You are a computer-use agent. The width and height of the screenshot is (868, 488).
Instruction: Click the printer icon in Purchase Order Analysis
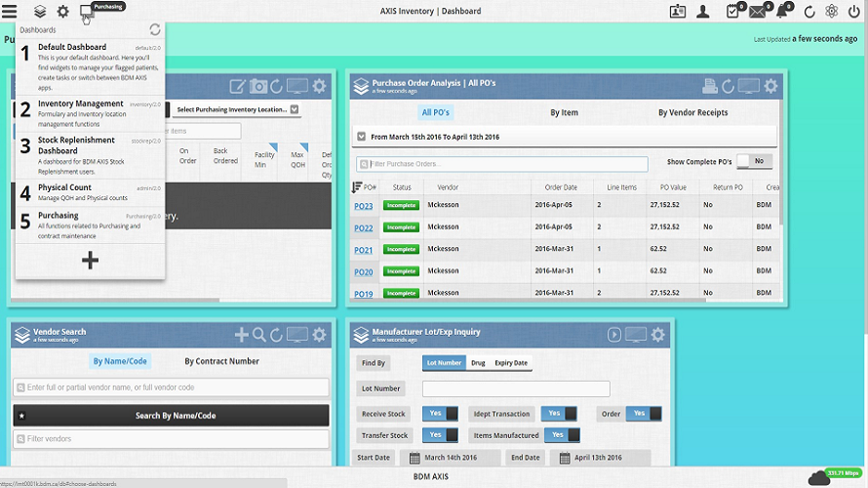(x=710, y=86)
